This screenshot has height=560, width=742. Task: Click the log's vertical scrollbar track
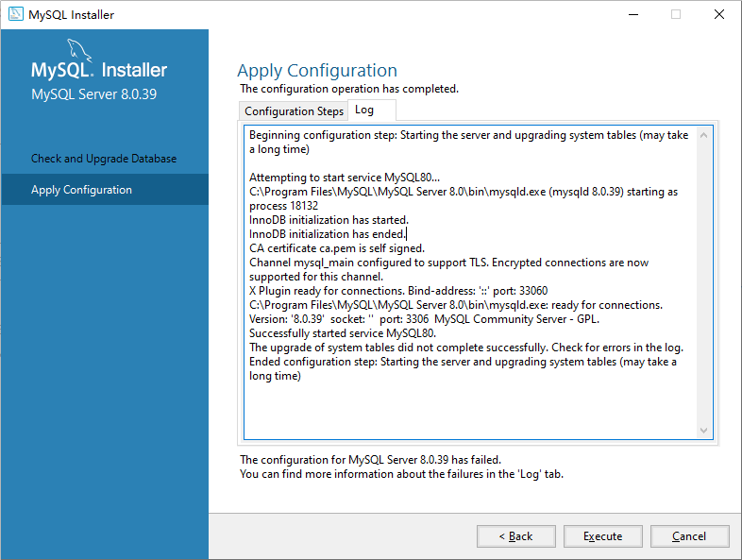click(x=703, y=283)
